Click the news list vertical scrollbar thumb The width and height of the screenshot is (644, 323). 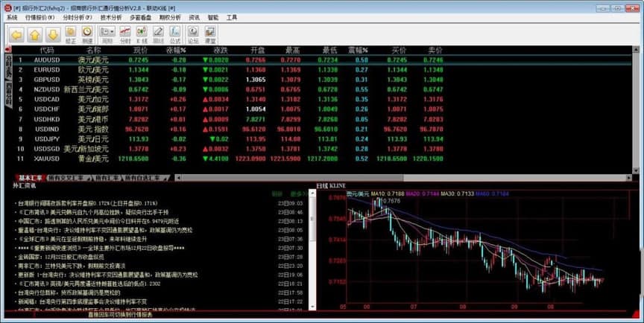(312, 220)
